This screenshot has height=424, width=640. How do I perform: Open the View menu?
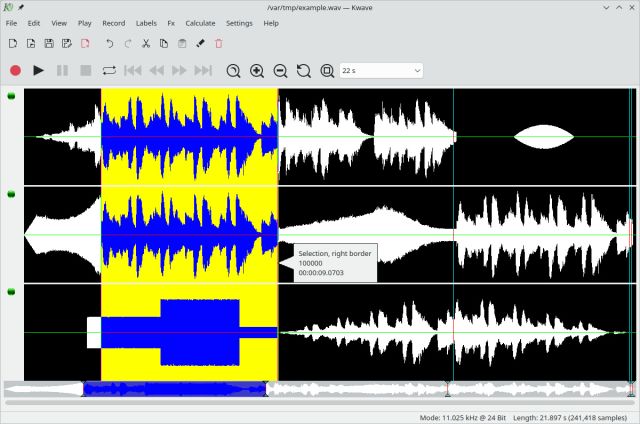(59, 23)
